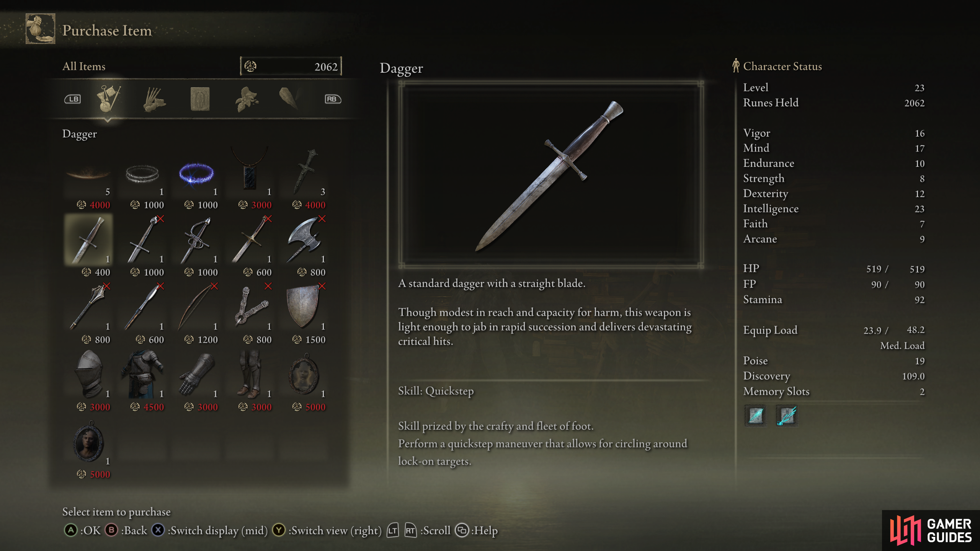Click the B Back button prompt
This screenshot has width=980, height=551.
[x=126, y=530]
